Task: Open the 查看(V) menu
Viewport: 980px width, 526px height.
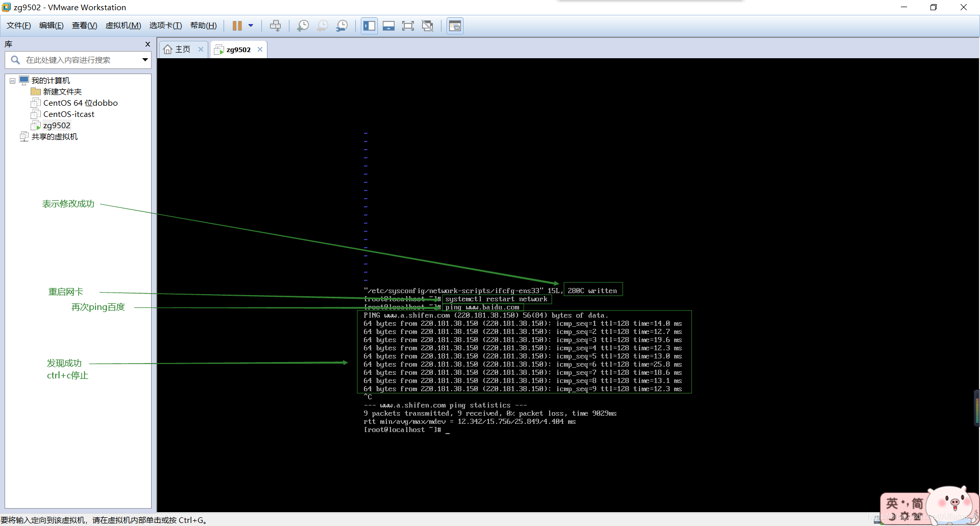Action: point(85,26)
